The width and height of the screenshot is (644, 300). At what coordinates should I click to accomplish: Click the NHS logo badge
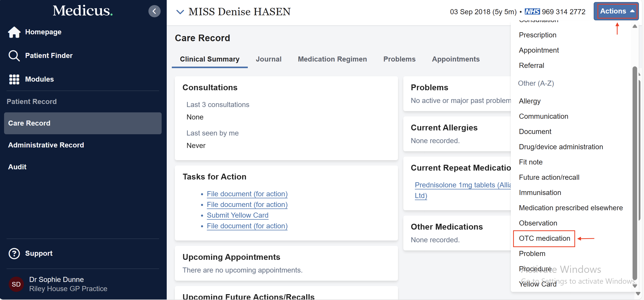pos(532,12)
